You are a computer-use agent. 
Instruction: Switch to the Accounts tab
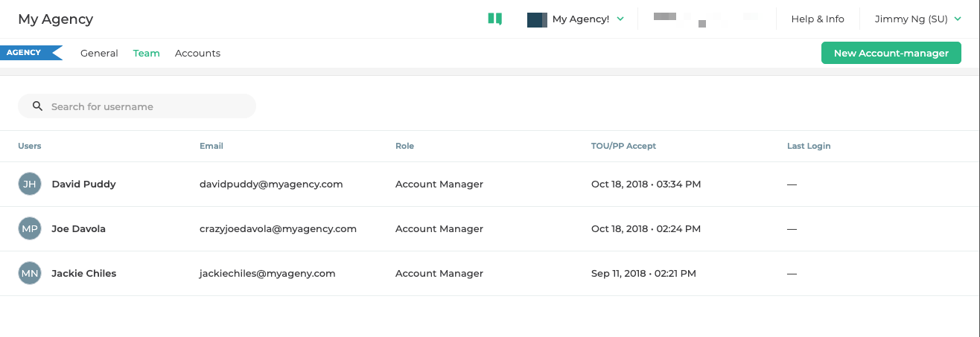tap(197, 53)
